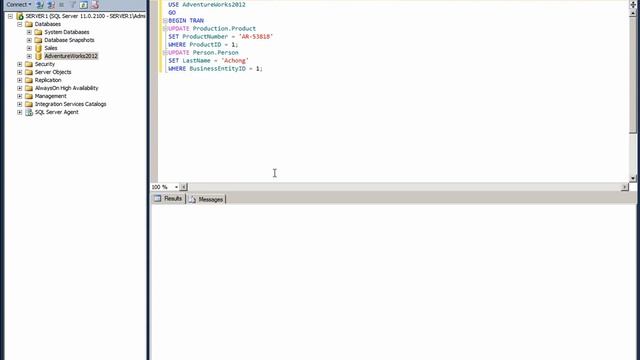Click the Sales database cylinder icon

tap(38, 48)
